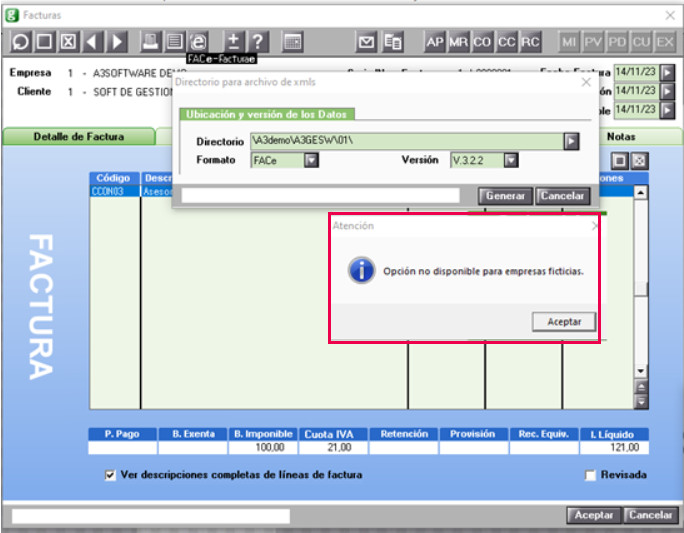Click the expand grid icon beside the square icon

click(639, 161)
